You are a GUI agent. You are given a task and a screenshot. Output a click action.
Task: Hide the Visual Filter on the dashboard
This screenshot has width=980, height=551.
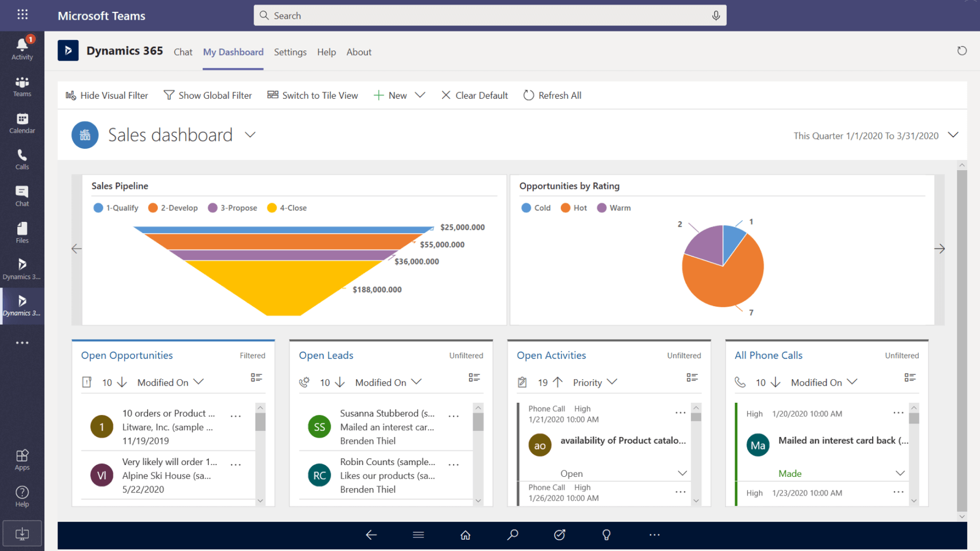[107, 95]
